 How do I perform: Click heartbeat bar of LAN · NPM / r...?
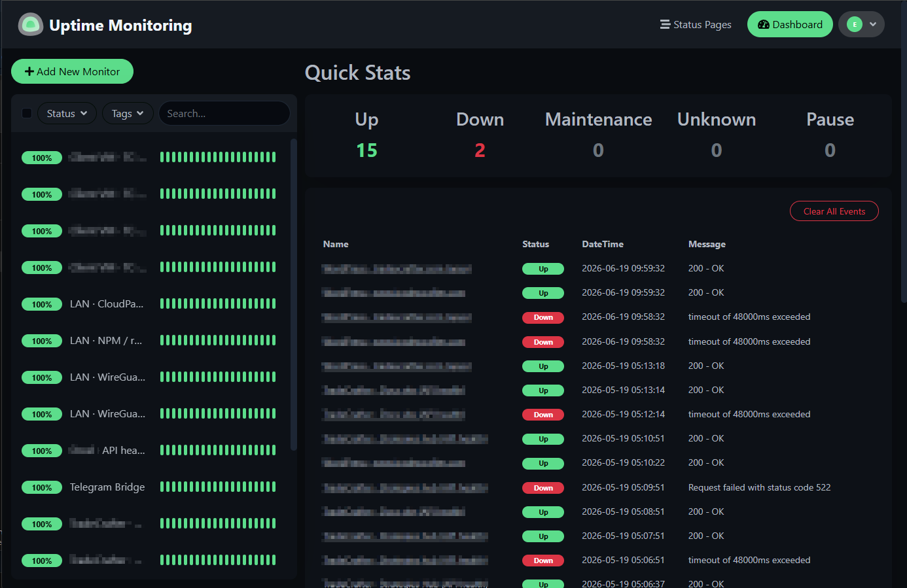click(x=218, y=340)
